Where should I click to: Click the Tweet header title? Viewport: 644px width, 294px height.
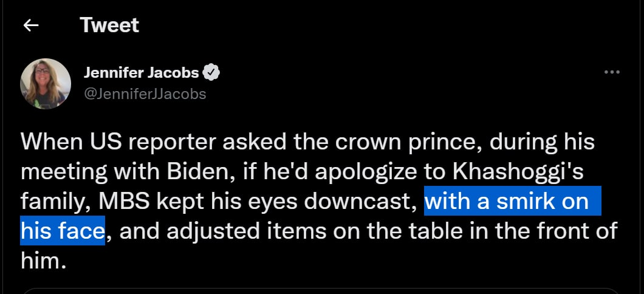(109, 26)
